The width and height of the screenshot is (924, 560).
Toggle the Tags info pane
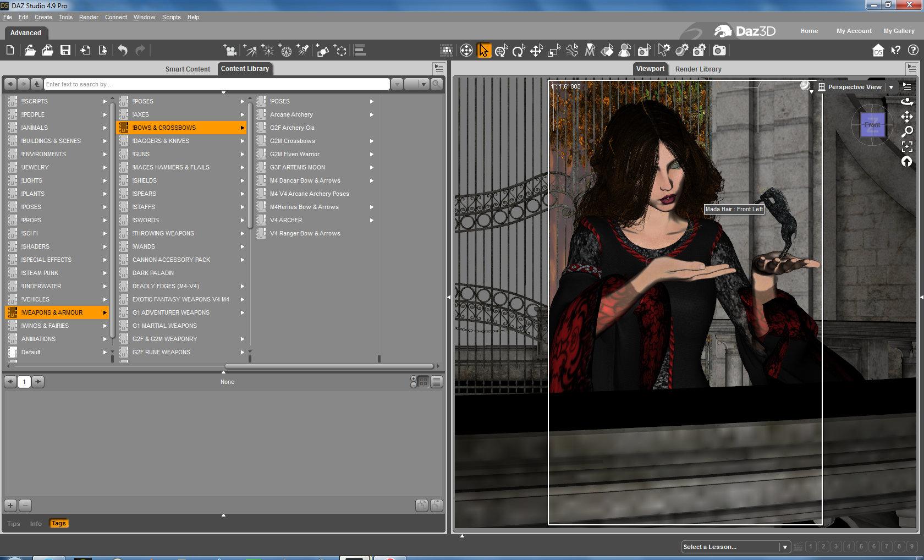(x=59, y=523)
